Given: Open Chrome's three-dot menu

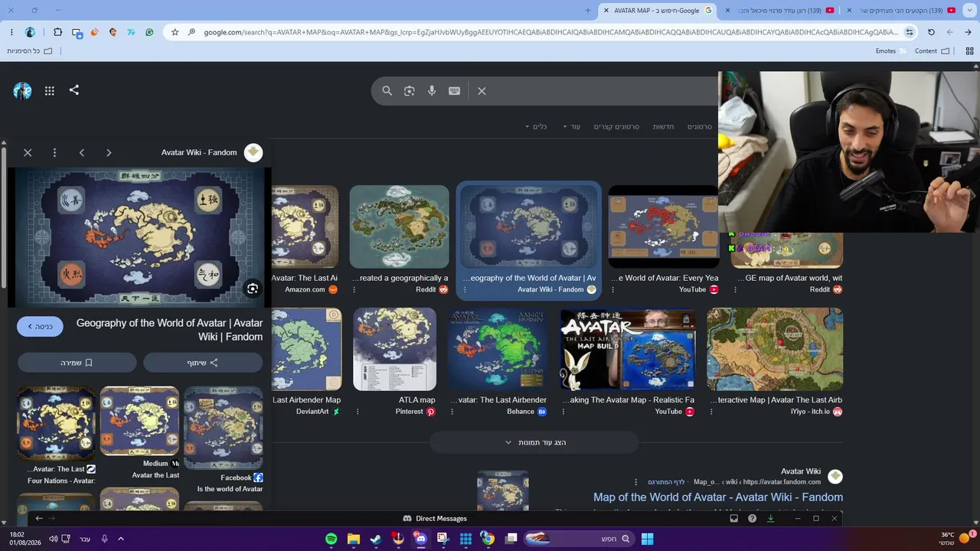Looking at the screenshot, I should click(x=12, y=32).
